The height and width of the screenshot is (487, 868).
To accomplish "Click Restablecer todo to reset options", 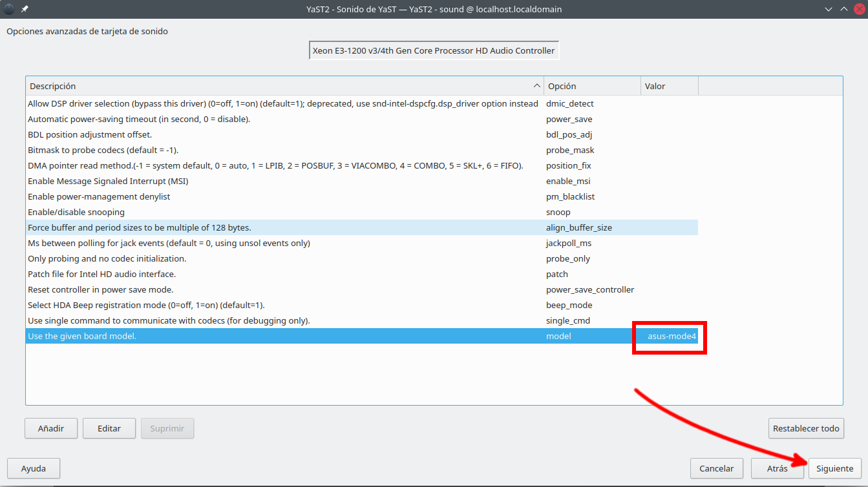I will [806, 428].
